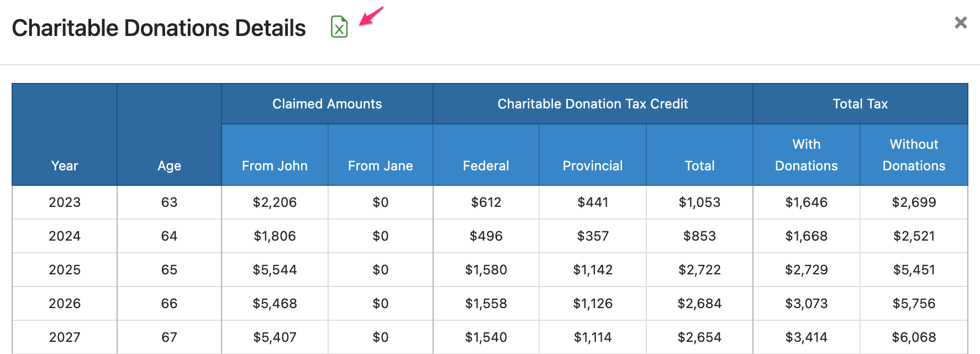Select the Age column header
Screen dimensions: 980x354
[169, 165]
